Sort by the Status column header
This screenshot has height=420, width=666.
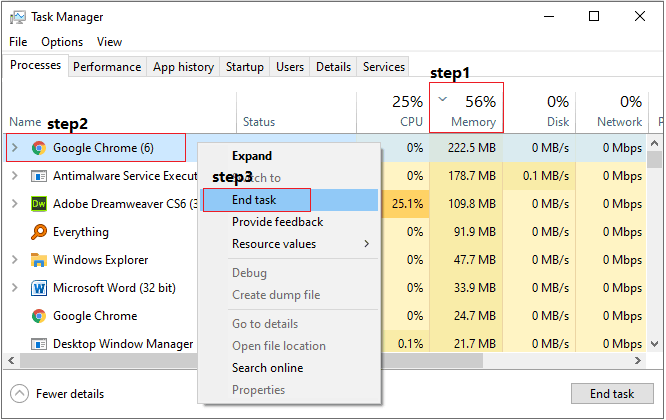point(259,122)
